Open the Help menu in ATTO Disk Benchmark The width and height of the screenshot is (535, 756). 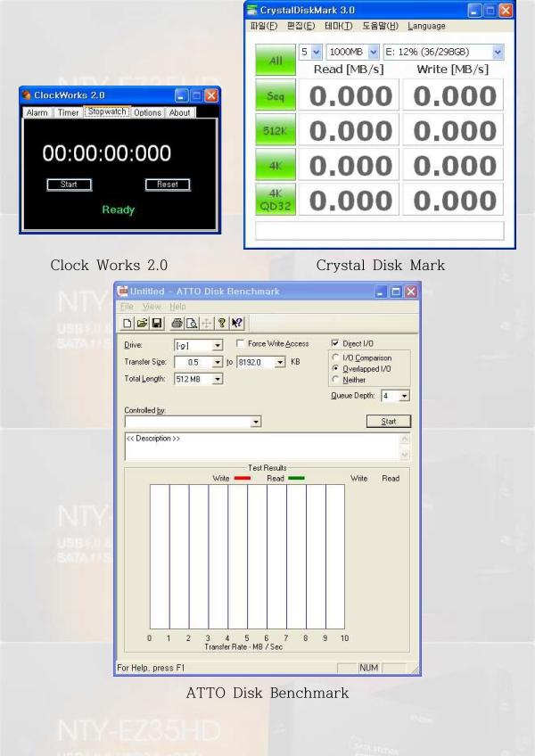[177, 307]
